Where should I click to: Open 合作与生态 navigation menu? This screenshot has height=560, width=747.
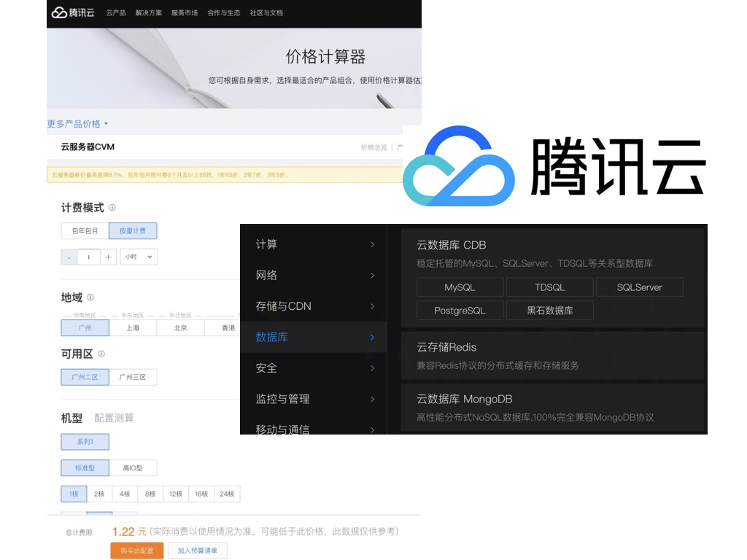click(x=223, y=13)
